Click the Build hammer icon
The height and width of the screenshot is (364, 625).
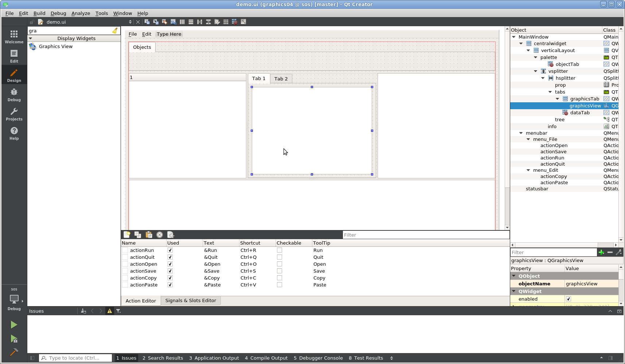(14, 352)
